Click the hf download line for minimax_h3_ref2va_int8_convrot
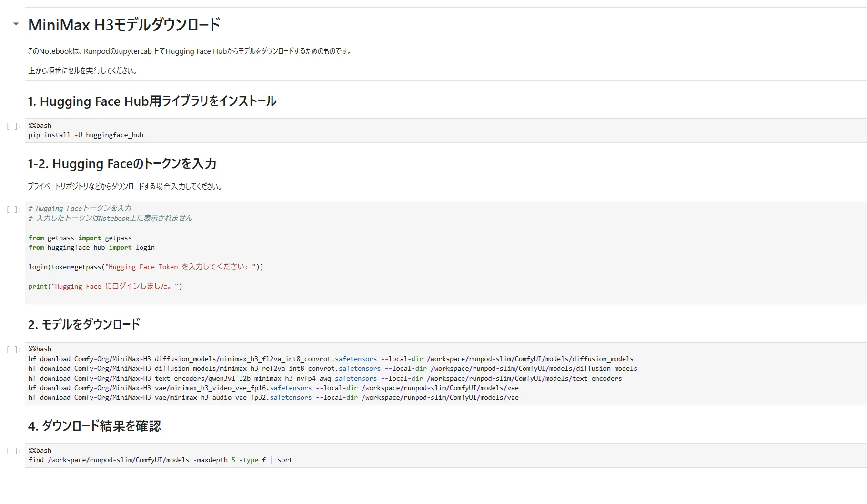Image resolution: width=867 pixels, height=504 pixels. click(333, 369)
